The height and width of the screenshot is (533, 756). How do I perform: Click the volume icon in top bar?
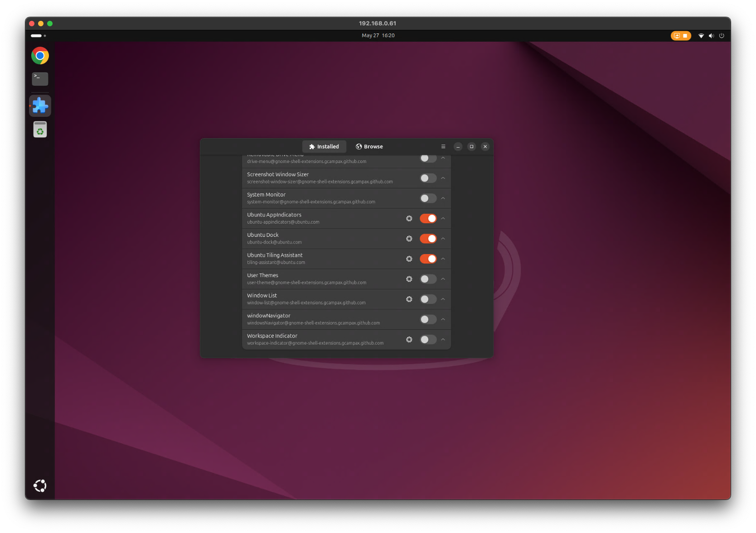coord(711,36)
